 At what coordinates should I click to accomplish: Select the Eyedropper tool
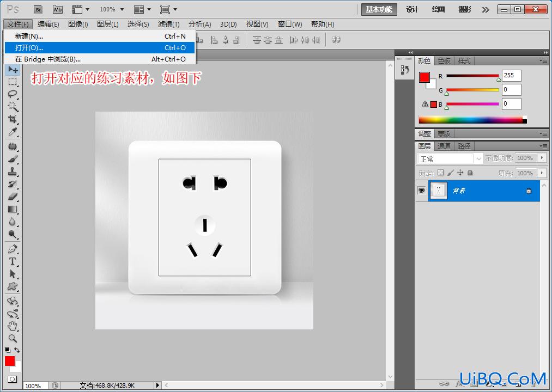[13, 132]
